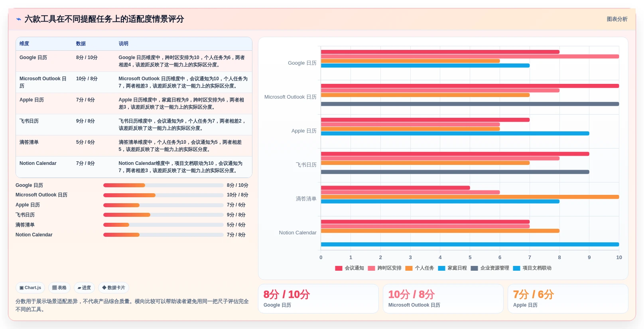
Task: Click the 10分 / 8分 table cell
Action: pyautogui.click(x=87, y=79)
